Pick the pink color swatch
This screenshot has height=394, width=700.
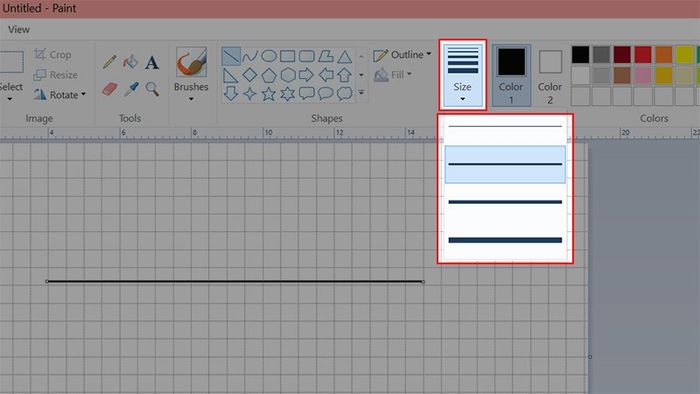[x=643, y=75]
